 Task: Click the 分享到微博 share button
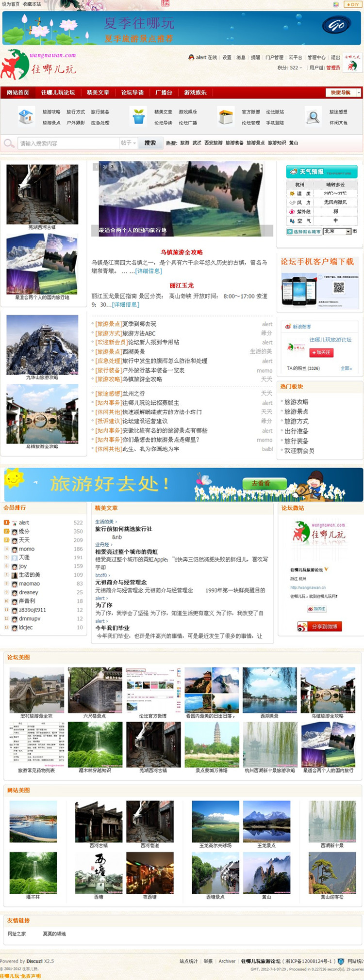[320, 627]
